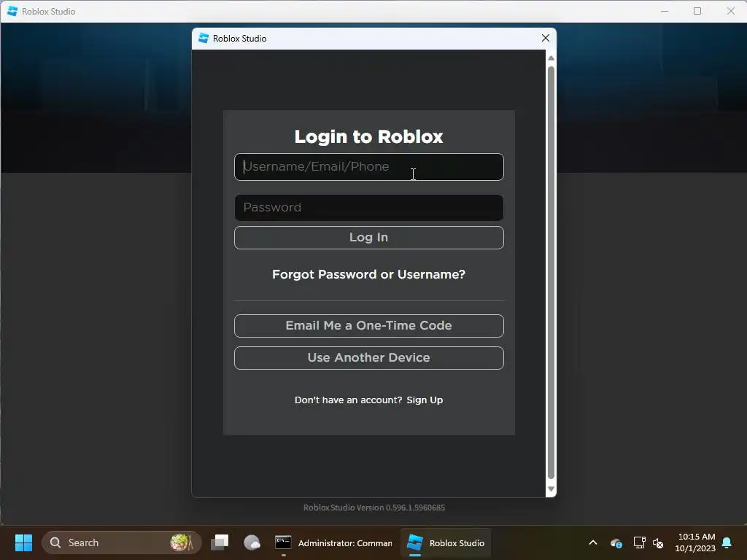Open the Windows Start menu

[23, 542]
